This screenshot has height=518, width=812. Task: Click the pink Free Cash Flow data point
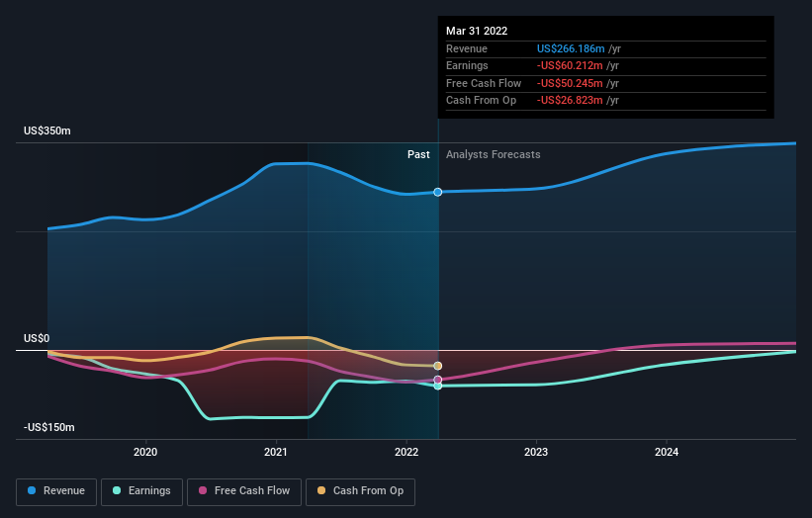coord(438,380)
